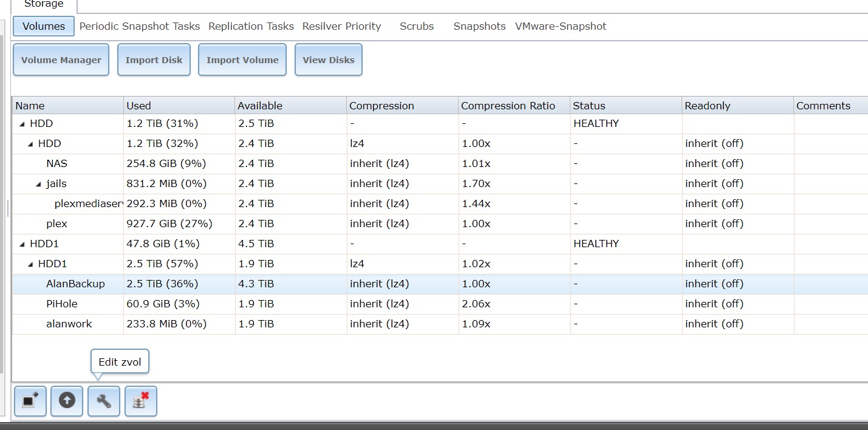Click the "927.7 GiB (27%)" used value
Viewport: 868px width, 430px height.
pyautogui.click(x=169, y=224)
